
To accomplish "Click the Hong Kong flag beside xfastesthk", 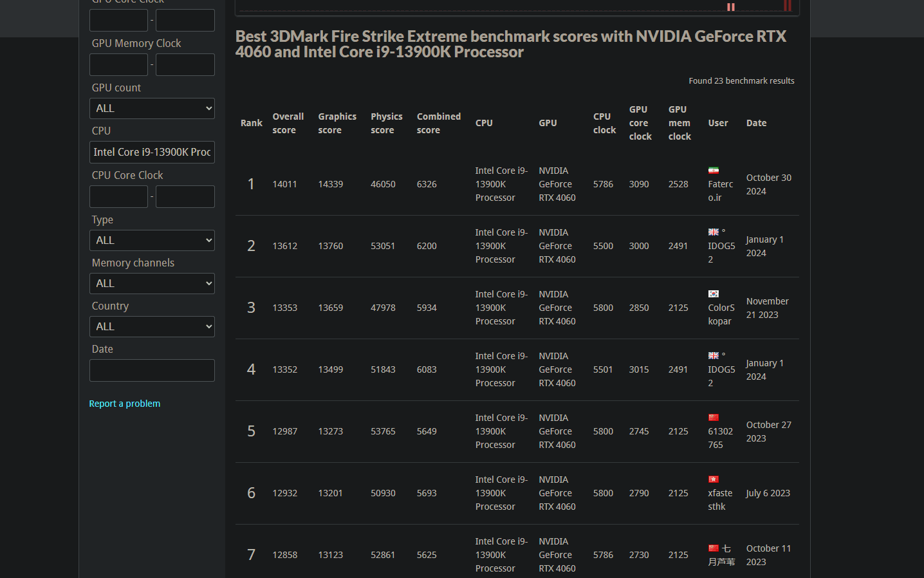I will 713,480.
